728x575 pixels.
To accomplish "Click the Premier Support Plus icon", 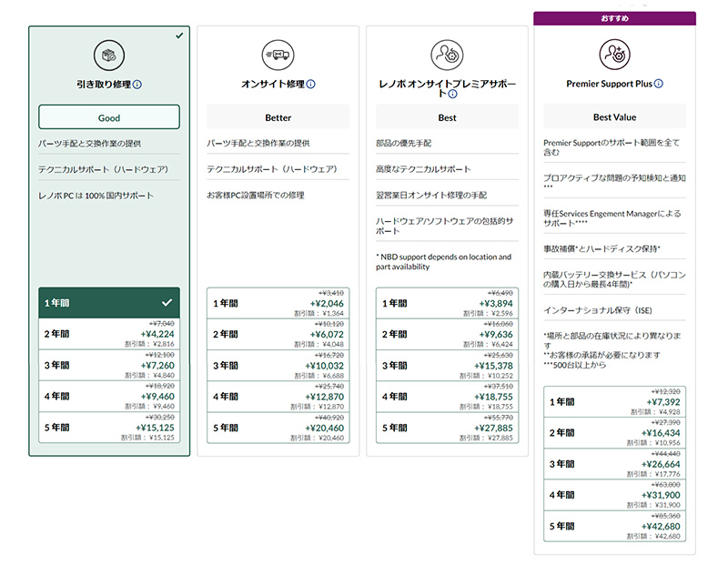I will click(615, 55).
